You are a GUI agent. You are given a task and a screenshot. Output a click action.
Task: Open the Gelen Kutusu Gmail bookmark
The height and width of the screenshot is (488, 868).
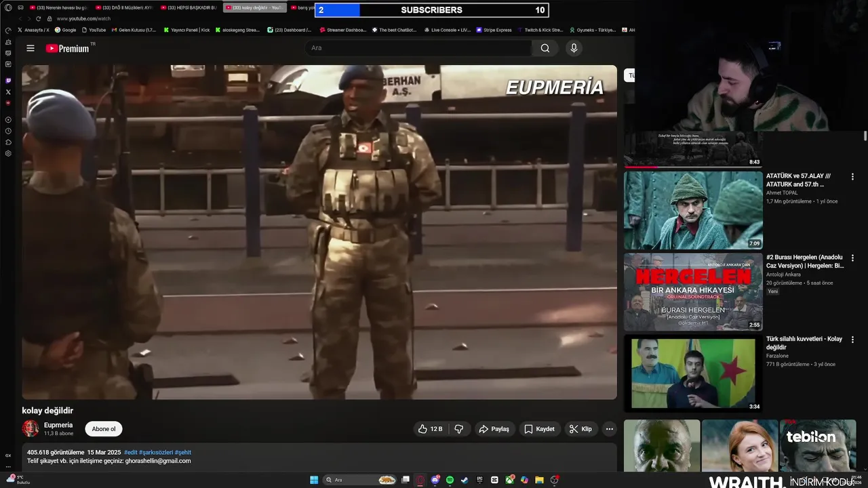tap(133, 30)
